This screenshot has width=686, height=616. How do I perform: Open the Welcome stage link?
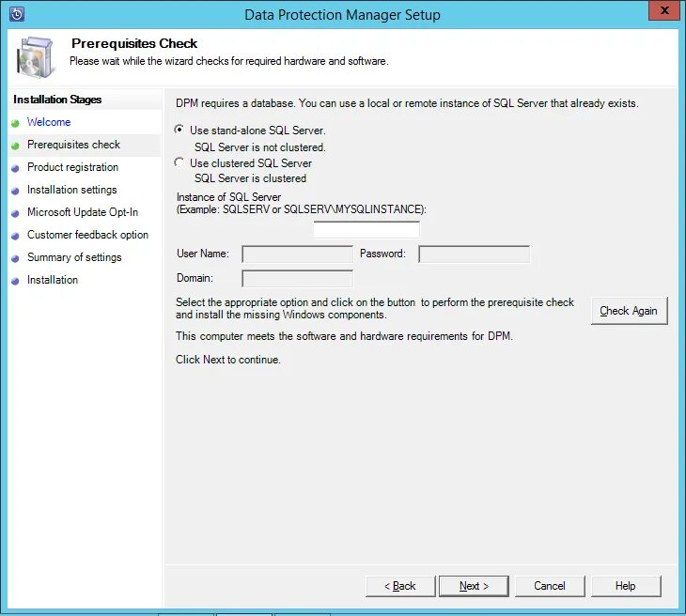[x=49, y=122]
